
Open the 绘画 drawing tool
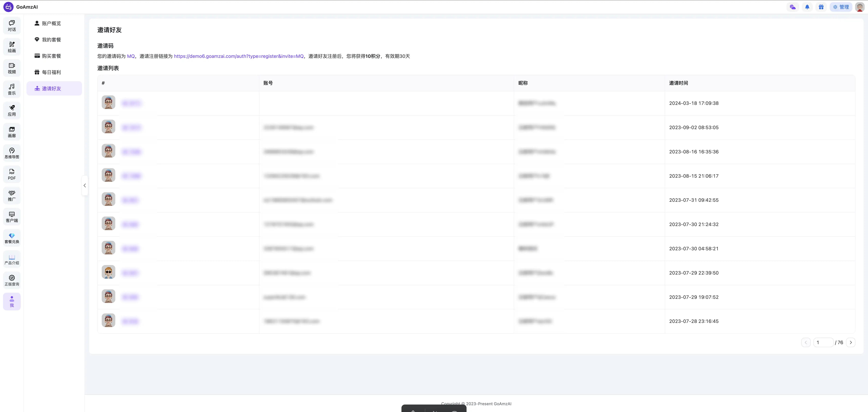pos(12,47)
